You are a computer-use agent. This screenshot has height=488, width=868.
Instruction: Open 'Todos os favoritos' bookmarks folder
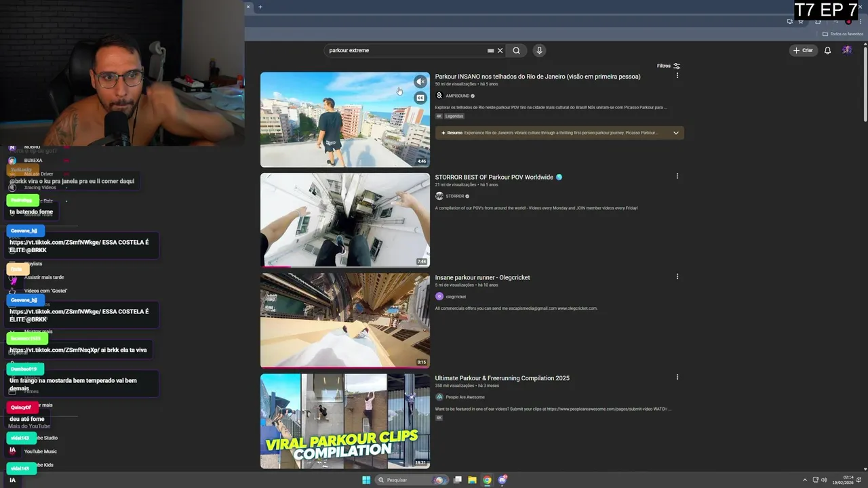point(843,34)
